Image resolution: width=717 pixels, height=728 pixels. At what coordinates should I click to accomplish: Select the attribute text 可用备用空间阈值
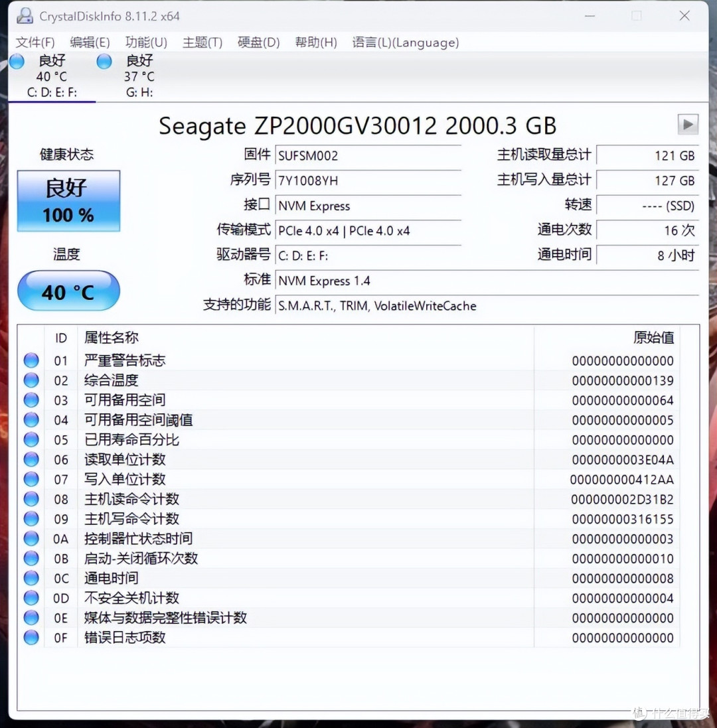[x=138, y=419]
